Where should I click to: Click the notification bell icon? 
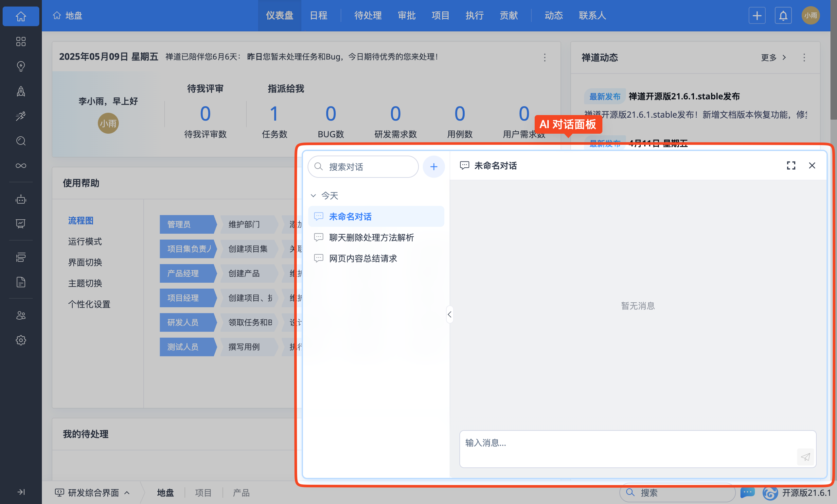coord(783,16)
